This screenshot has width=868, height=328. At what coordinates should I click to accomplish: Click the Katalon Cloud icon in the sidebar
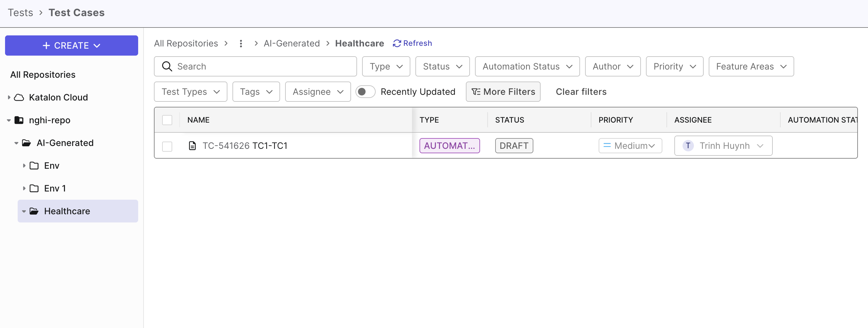coord(19,97)
